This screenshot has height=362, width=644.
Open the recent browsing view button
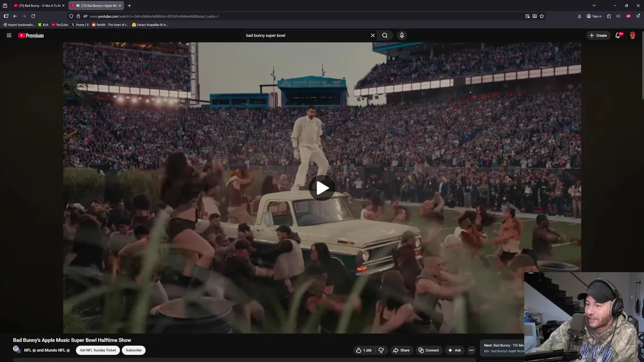coord(5,6)
